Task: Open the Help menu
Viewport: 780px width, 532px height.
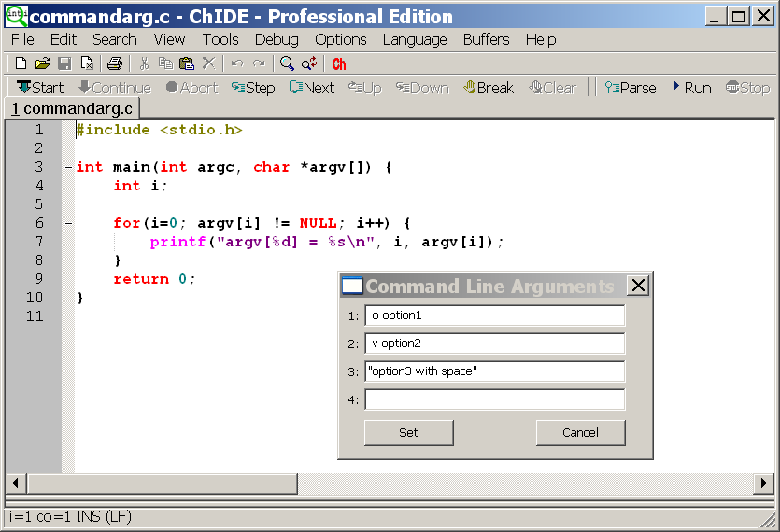Action: click(x=541, y=39)
